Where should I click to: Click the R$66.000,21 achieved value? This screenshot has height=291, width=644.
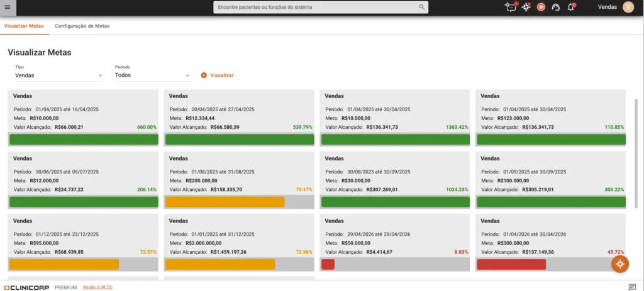pyautogui.click(x=69, y=127)
